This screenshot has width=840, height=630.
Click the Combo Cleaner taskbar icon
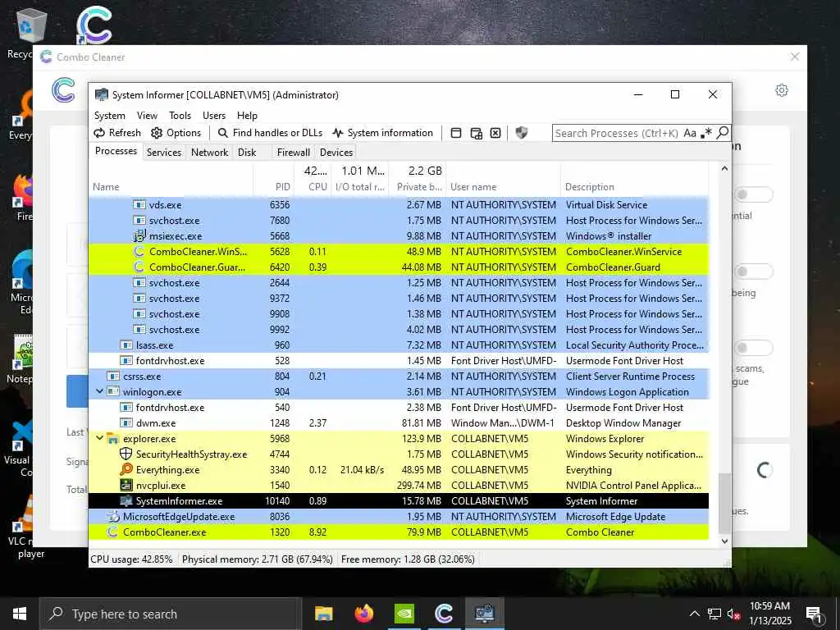click(444, 614)
